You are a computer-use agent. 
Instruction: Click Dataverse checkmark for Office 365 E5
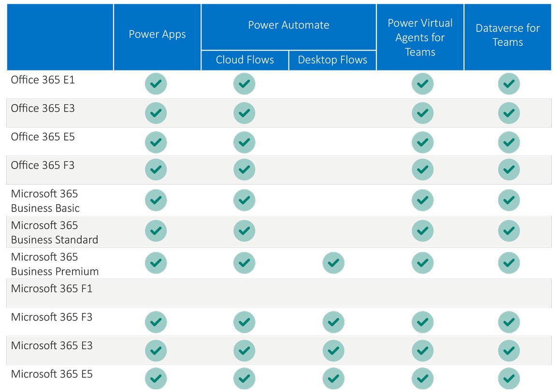509,142
